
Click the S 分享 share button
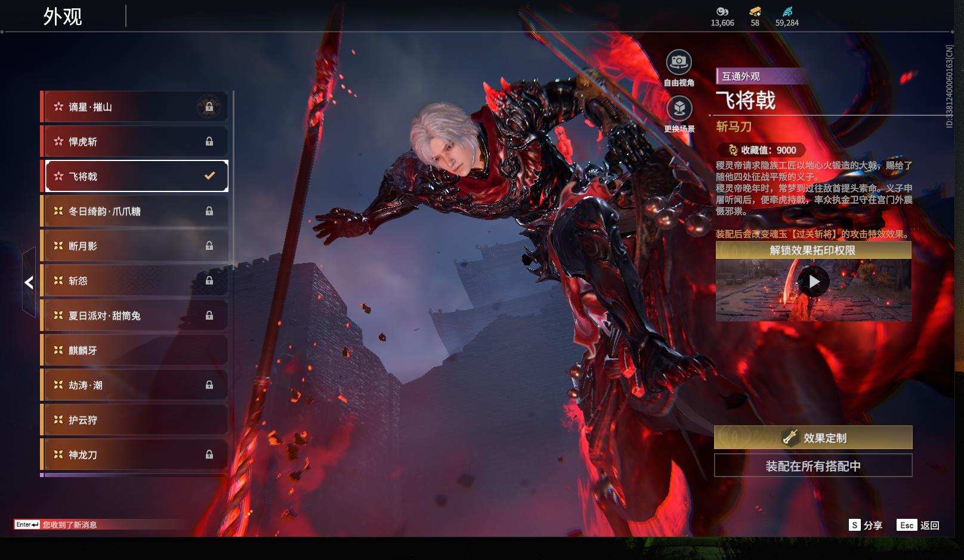866,525
